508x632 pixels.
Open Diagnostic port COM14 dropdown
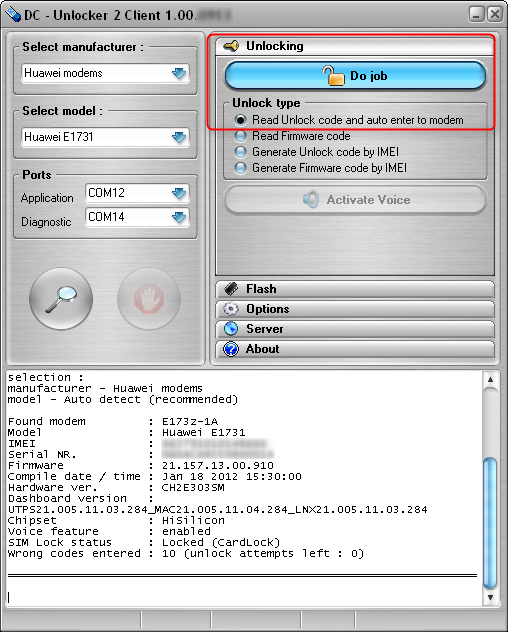[x=137, y=217]
